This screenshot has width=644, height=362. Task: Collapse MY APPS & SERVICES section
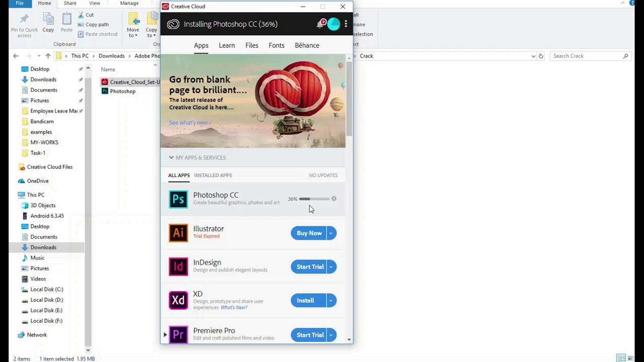pos(171,157)
